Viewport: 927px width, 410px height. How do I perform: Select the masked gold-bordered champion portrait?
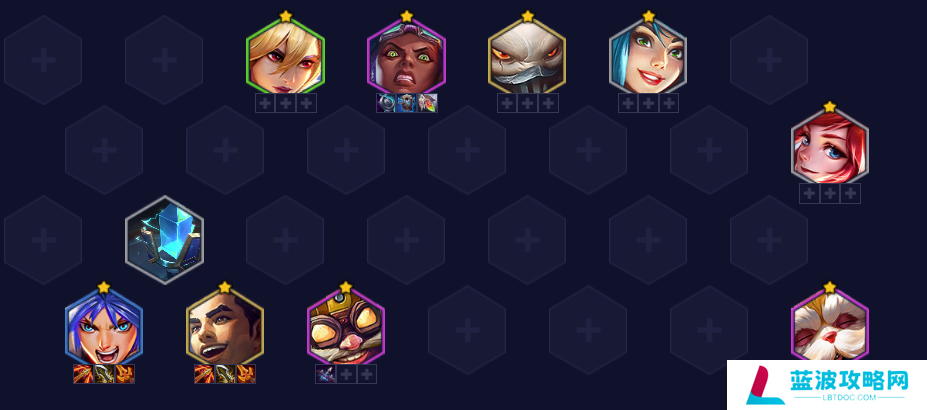pyautogui.click(x=527, y=56)
